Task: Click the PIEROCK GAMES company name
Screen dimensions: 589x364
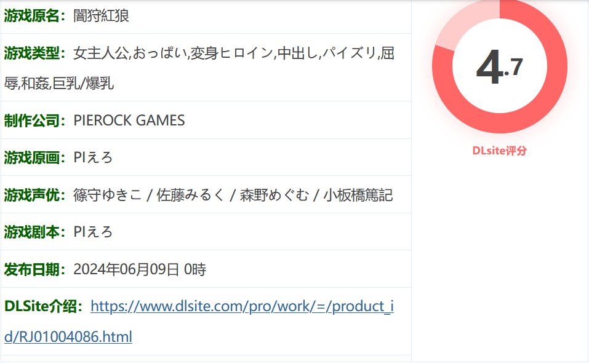Action: click(129, 121)
